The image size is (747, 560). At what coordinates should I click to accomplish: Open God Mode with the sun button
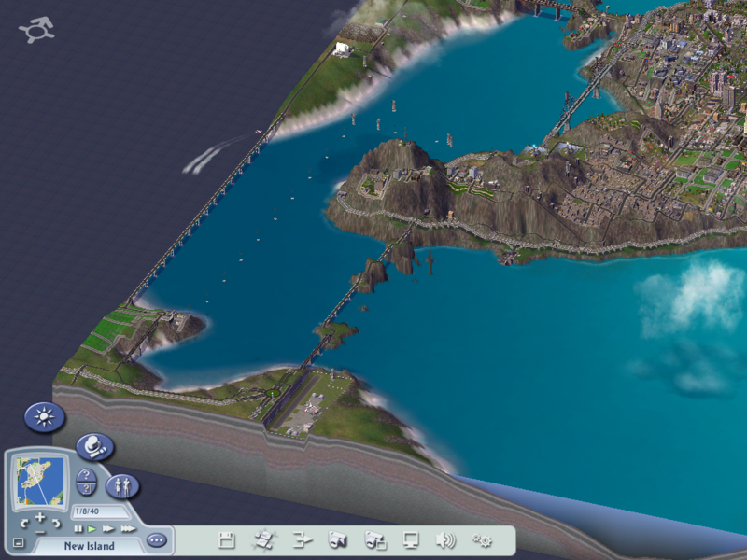44,416
